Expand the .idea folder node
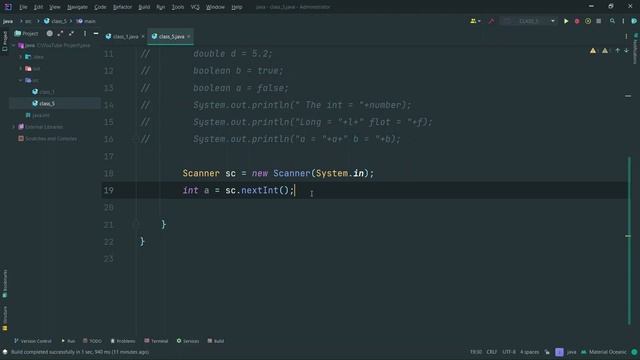 point(20,57)
